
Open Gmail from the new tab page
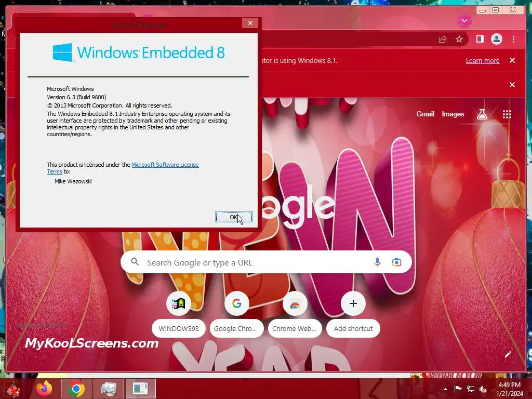click(x=425, y=114)
